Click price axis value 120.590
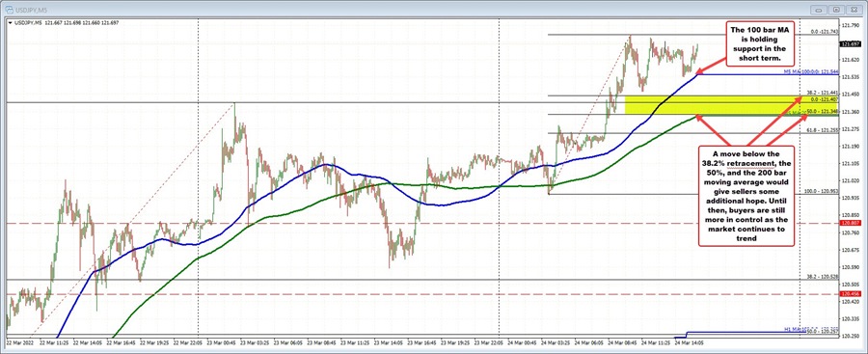Image resolution: width=868 pixels, height=354 pixels. [850, 267]
